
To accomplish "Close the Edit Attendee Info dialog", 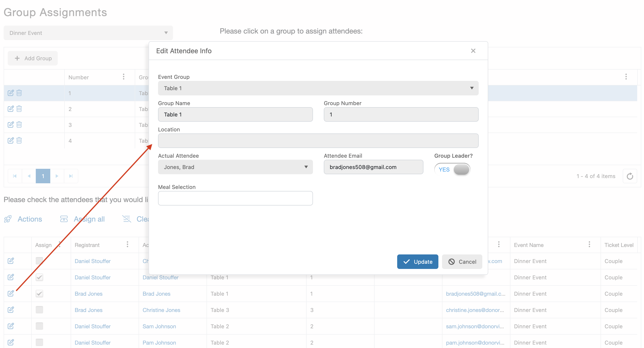I will click(473, 51).
